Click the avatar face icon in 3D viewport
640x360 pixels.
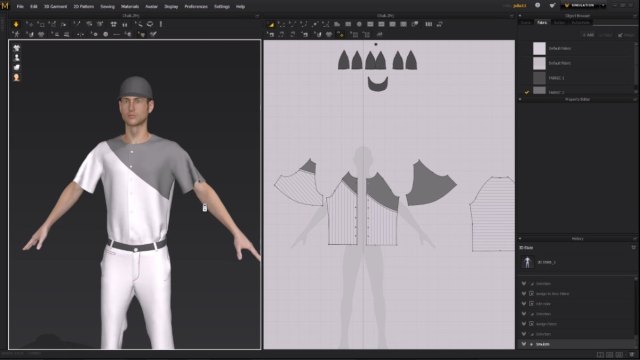(x=17, y=77)
